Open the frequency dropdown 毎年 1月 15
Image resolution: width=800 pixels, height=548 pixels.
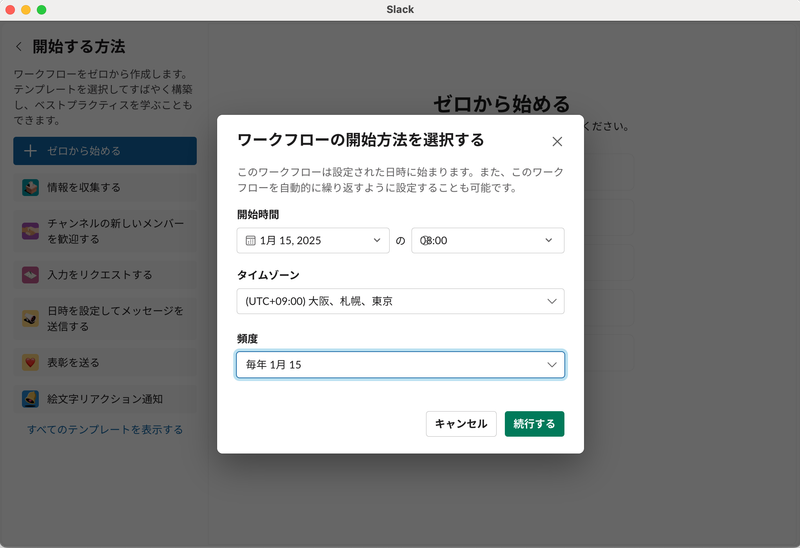click(401, 364)
